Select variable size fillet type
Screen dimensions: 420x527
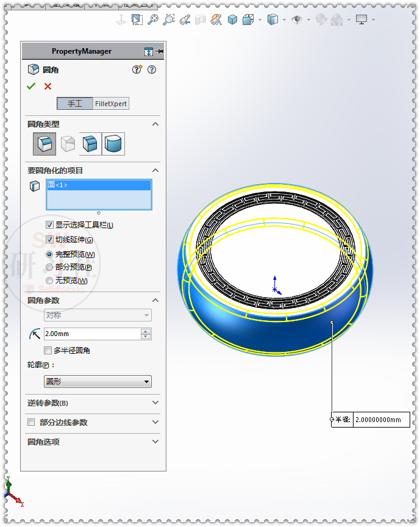pyautogui.click(x=68, y=144)
